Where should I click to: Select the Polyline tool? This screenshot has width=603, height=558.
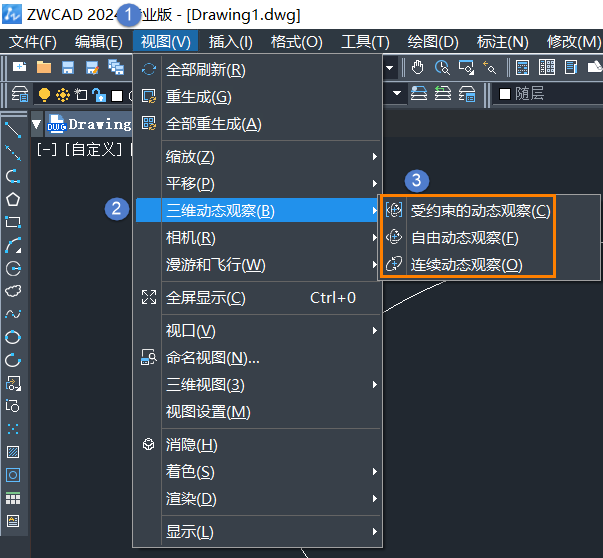(x=13, y=176)
